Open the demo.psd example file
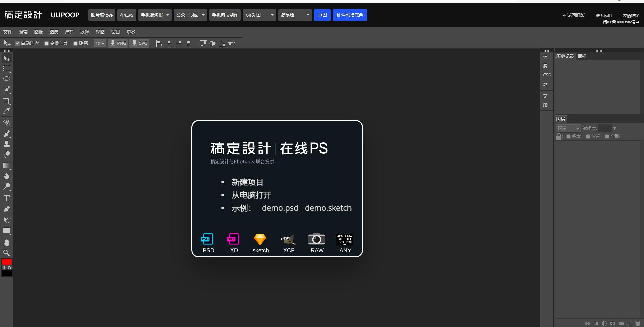The height and width of the screenshot is (327, 644). pyautogui.click(x=280, y=208)
